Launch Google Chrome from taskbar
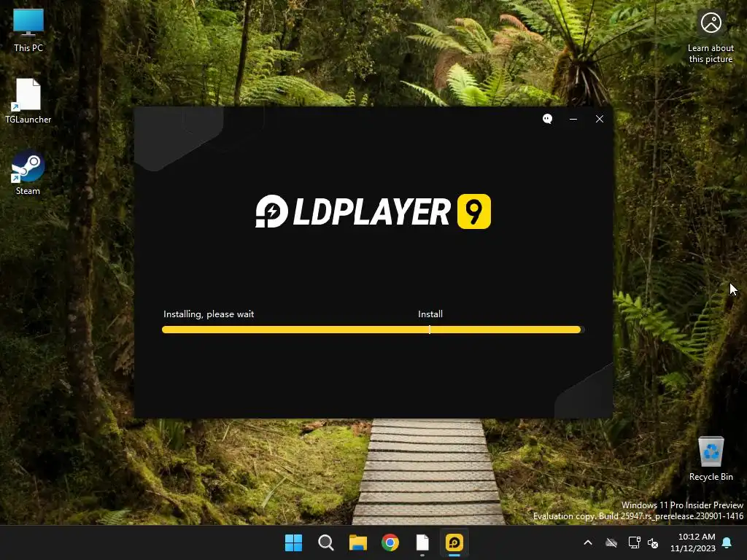The image size is (747, 560). point(390,542)
